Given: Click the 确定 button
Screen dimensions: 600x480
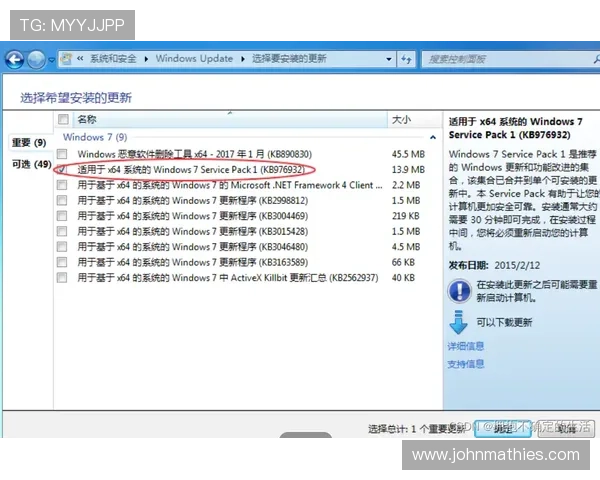Looking at the screenshot, I should (503, 429).
